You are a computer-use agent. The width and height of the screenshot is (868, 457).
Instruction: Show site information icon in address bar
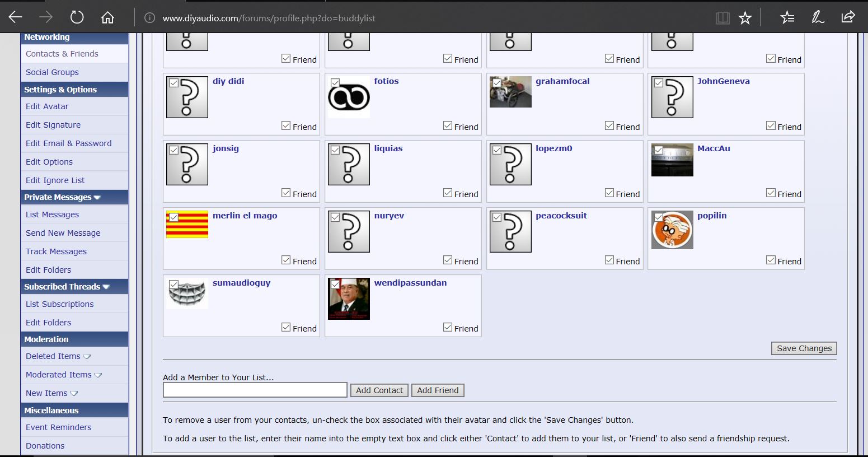149,18
